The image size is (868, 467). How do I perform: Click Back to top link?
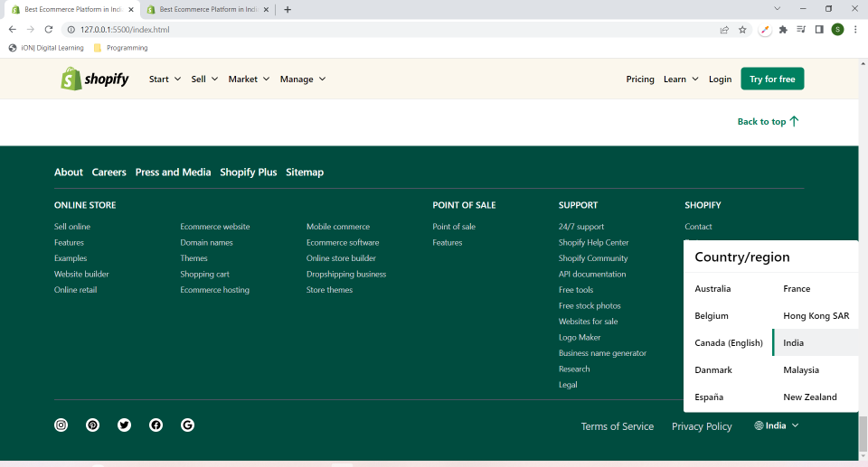click(768, 121)
